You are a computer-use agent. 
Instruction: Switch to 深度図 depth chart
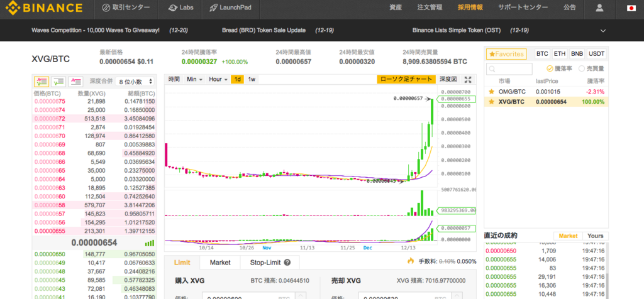[448, 79]
